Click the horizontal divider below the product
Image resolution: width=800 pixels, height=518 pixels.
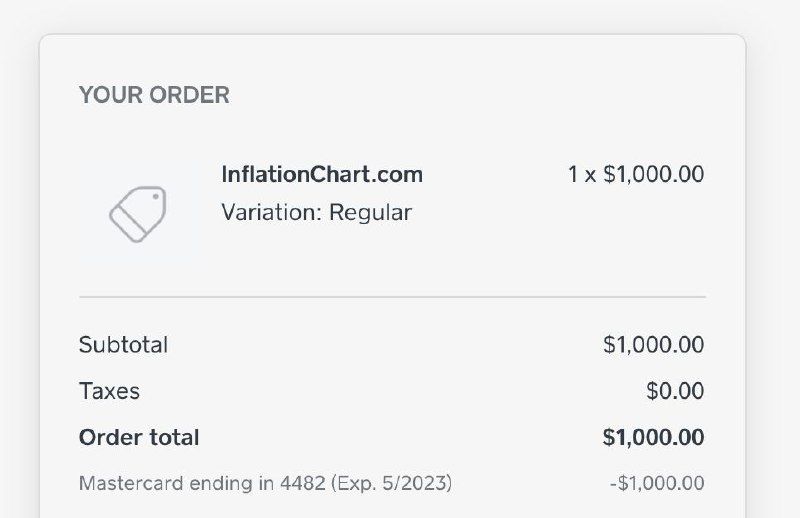tap(392, 297)
